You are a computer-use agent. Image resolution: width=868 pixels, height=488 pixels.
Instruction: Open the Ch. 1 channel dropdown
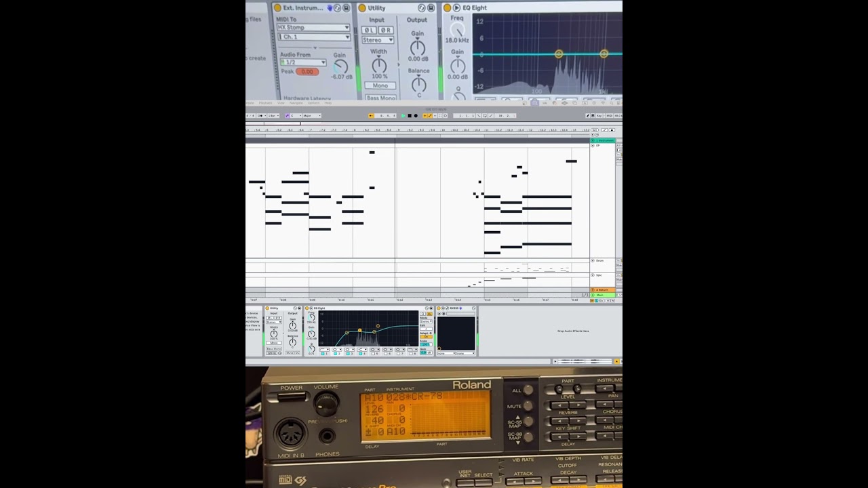point(313,37)
